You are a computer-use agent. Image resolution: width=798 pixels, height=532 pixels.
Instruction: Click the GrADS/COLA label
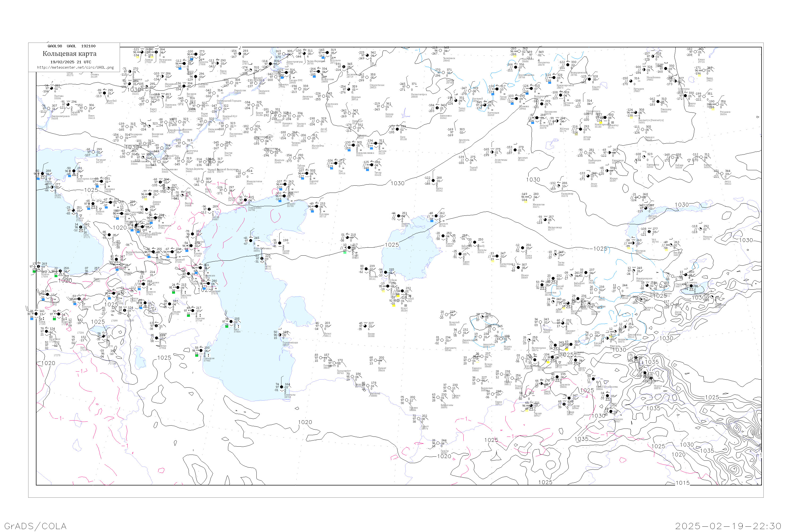[35, 526]
